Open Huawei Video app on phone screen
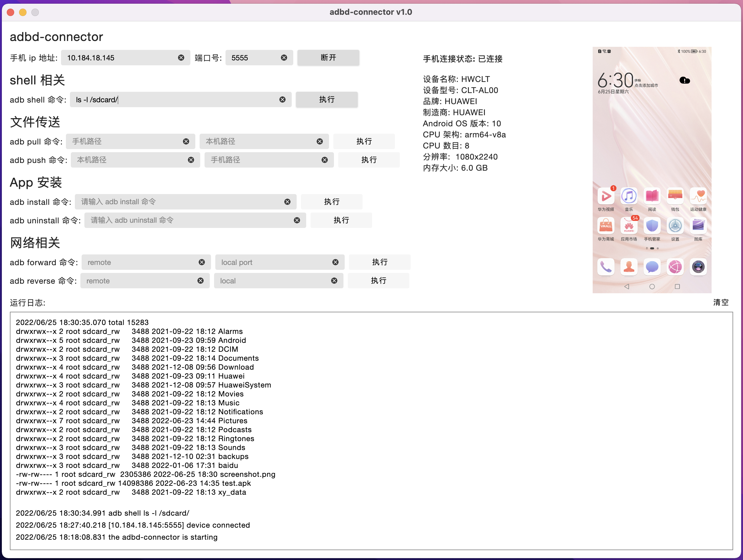 [x=606, y=196]
